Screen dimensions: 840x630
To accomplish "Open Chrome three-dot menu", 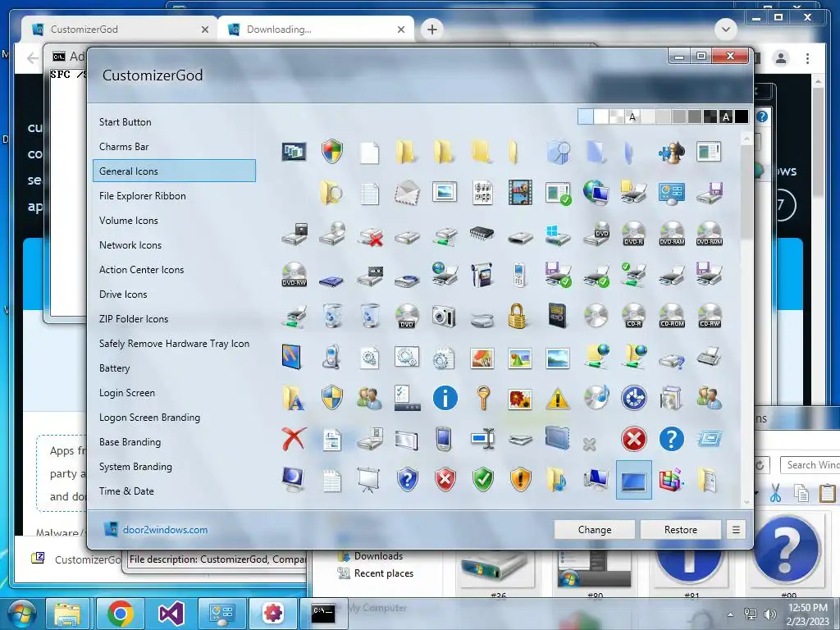I will click(807, 58).
